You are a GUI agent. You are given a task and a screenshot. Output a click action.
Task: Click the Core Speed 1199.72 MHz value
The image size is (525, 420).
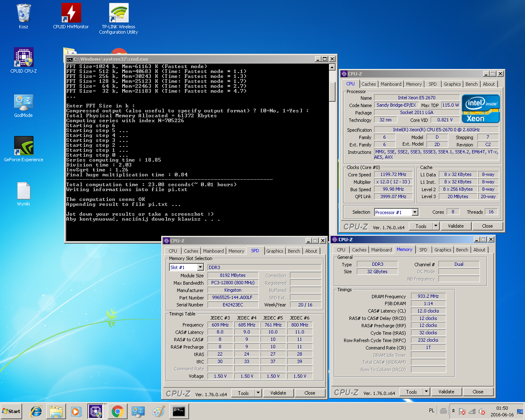click(393, 174)
